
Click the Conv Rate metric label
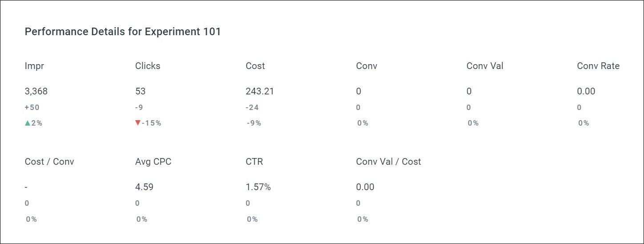coord(598,66)
